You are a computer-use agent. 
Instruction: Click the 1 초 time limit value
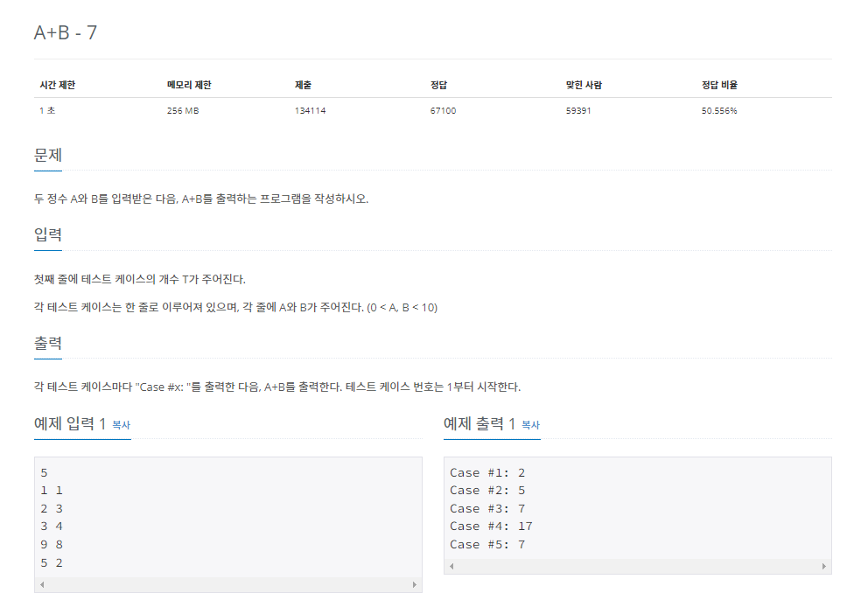point(47,111)
